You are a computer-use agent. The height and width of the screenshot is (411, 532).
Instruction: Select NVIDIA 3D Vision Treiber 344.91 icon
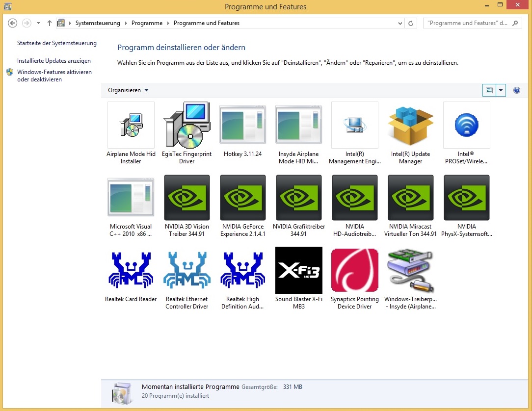[x=186, y=197]
